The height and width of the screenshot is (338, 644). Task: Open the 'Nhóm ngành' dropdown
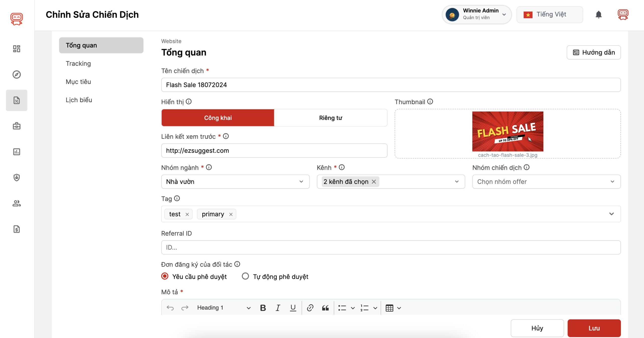235,182
